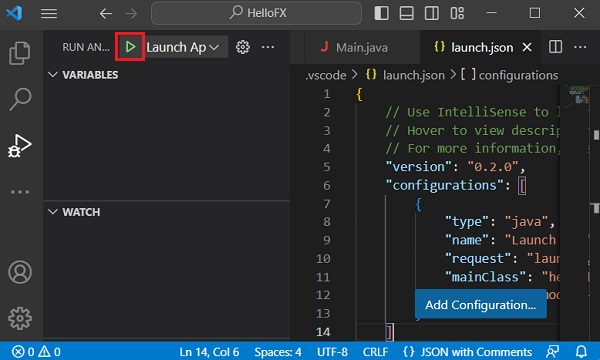Maximize the VS Code window

tap(535, 13)
